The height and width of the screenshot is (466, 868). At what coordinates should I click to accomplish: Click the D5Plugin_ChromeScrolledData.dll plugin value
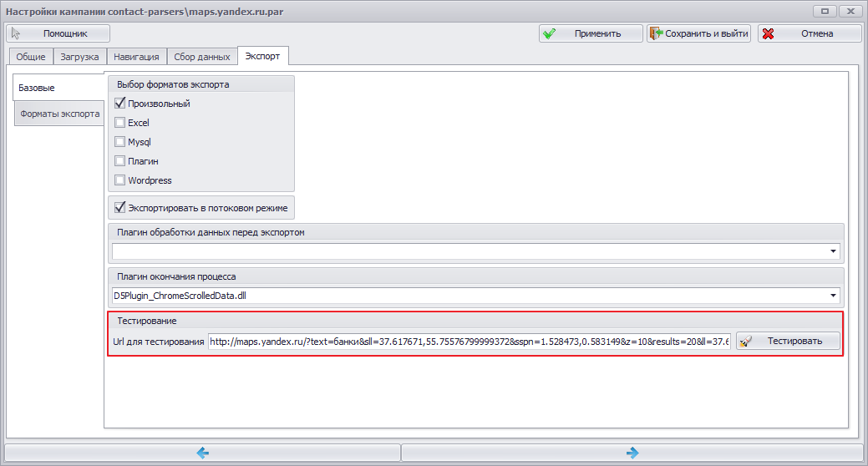tap(180, 296)
